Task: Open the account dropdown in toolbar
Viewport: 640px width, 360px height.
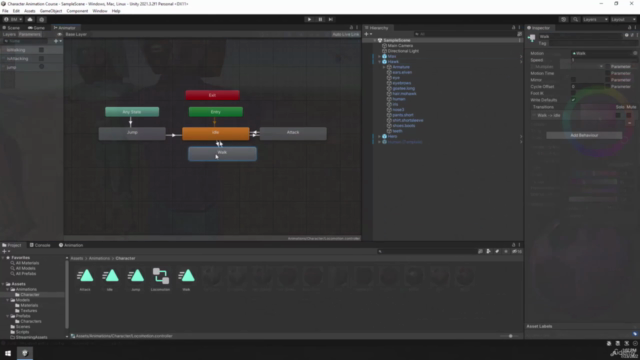Action: pos(12,19)
